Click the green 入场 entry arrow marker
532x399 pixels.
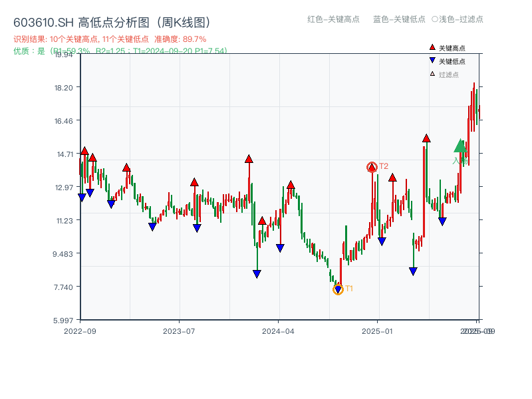click(460, 146)
